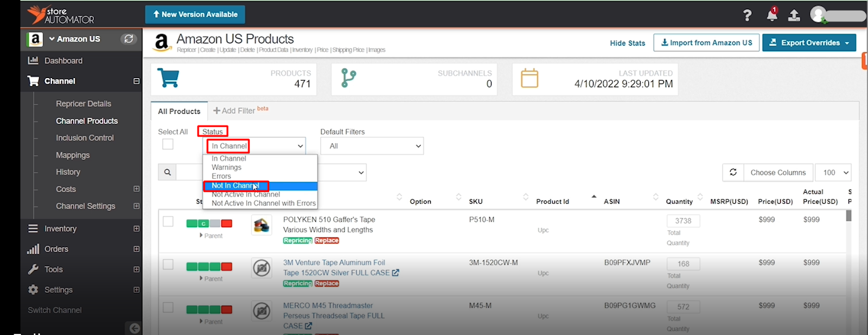Click the last updated calendar icon
Image resolution: width=868 pixels, height=335 pixels.
(529, 78)
